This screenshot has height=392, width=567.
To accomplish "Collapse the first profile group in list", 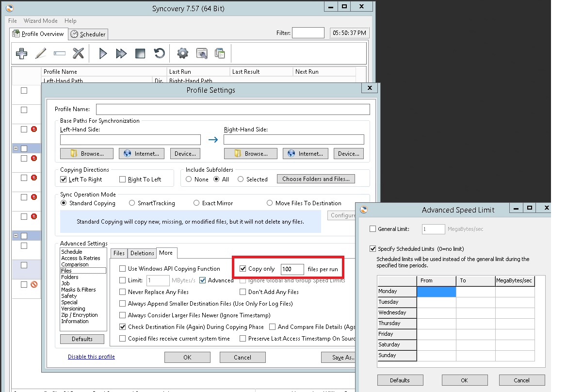I will (x=16, y=148).
